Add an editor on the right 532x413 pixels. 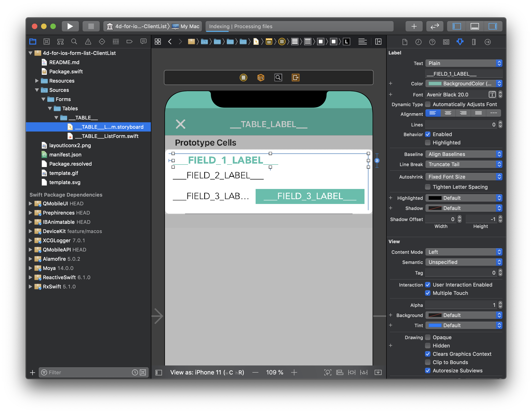(x=378, y=42)
